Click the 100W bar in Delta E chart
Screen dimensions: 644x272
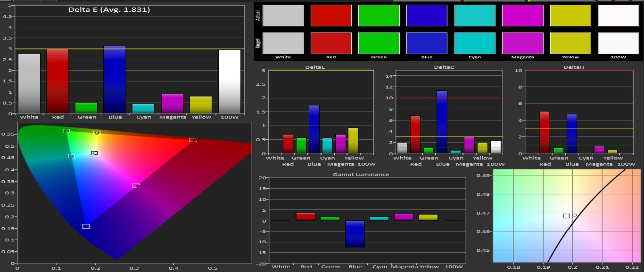(230, 81)
